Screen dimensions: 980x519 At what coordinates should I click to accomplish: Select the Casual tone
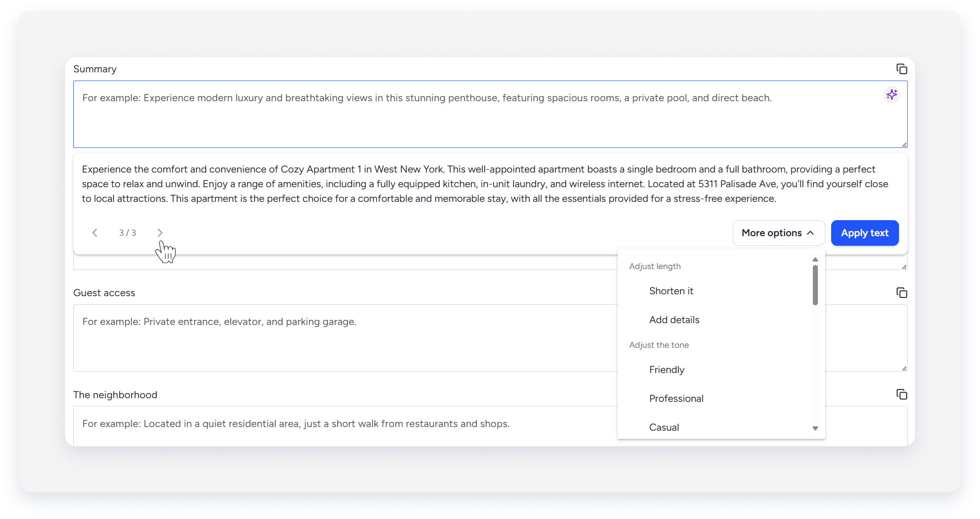coord(664,427)
